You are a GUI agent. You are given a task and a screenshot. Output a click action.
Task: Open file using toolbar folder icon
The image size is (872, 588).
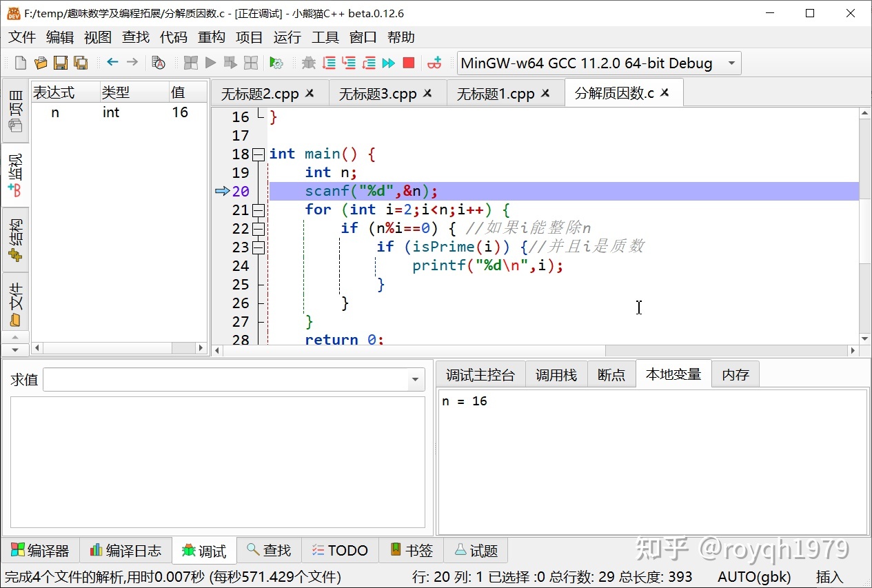tap(41, 63)
